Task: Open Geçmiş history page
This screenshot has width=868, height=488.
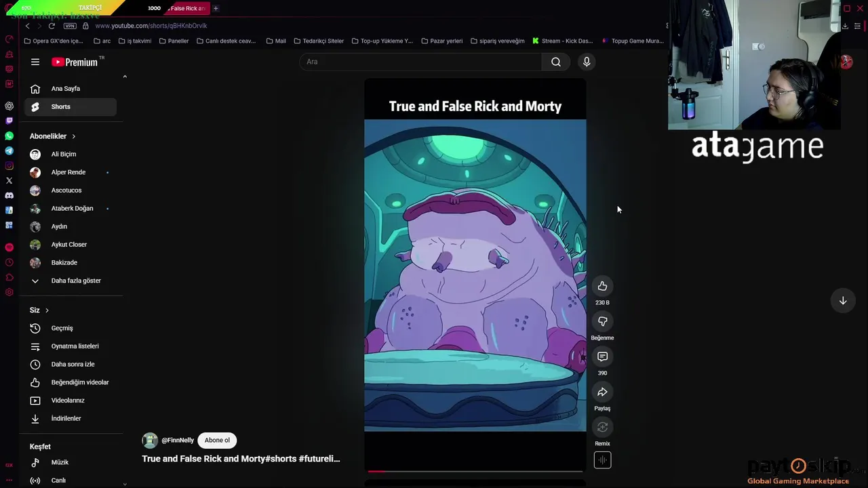Action: tap(70, 328)
